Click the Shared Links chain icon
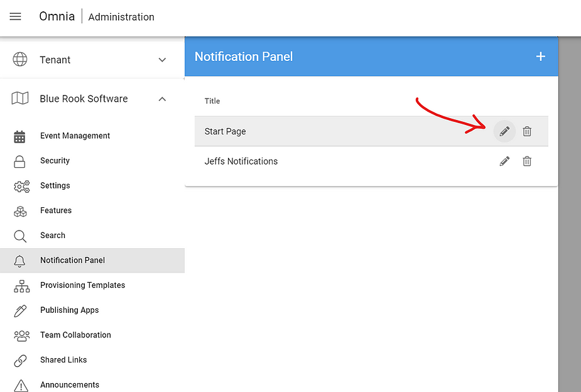Viewport: 581px width, 392px height. tap(20, 361)
